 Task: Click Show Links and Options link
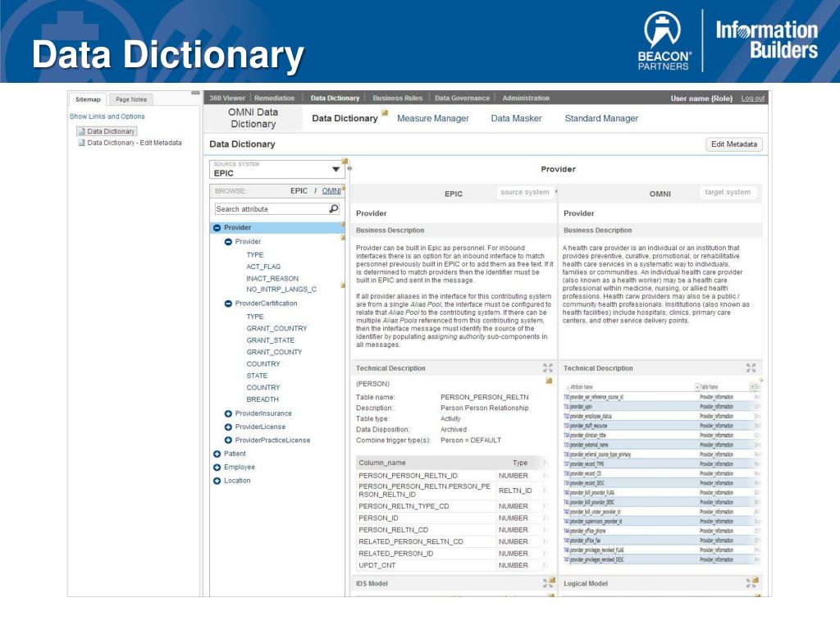coord(107,116)
